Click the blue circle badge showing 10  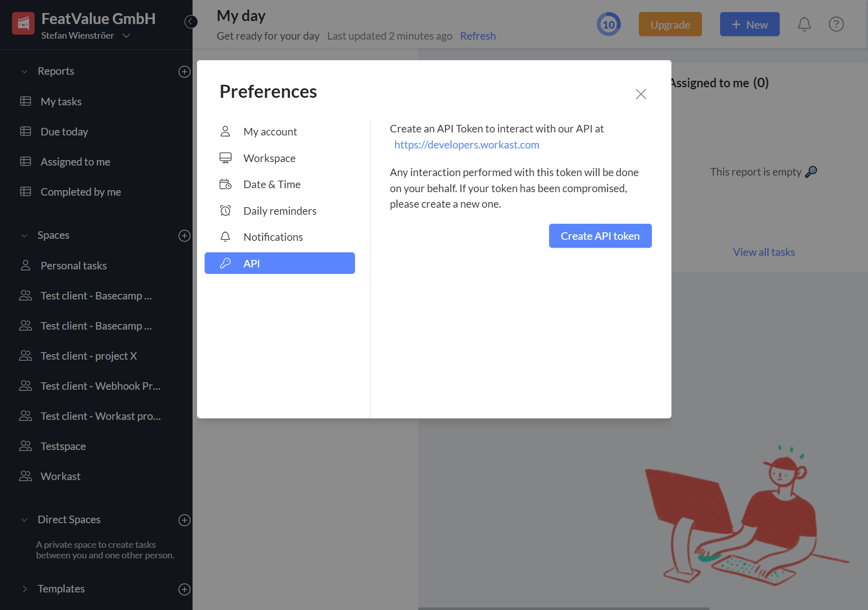608,24
